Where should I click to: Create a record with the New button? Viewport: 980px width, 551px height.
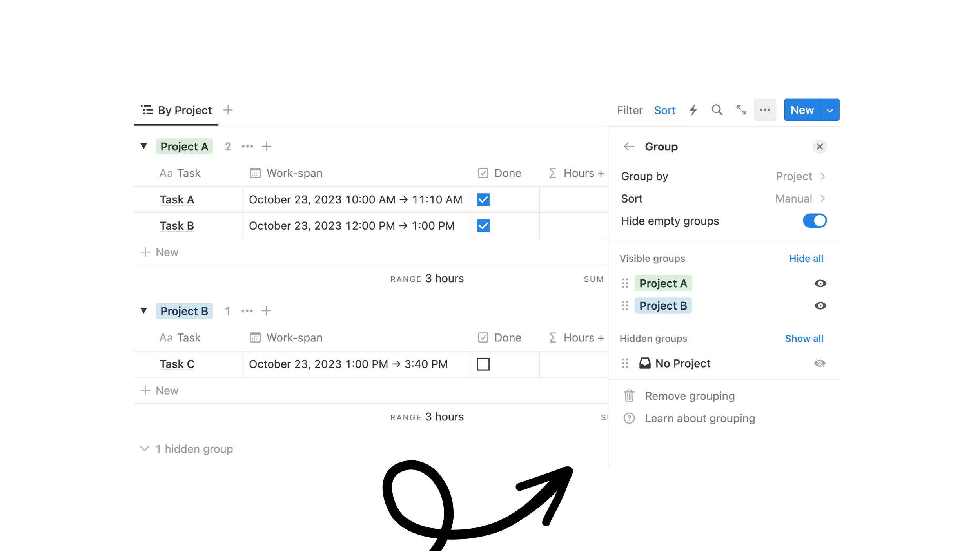(802, 110)
